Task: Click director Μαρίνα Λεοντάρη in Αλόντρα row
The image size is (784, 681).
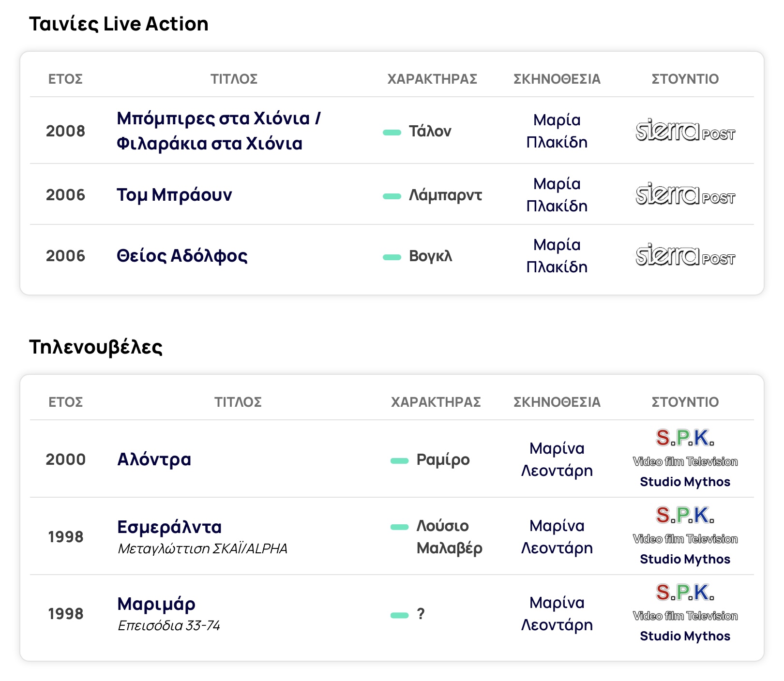Action: tap(557, 459)
